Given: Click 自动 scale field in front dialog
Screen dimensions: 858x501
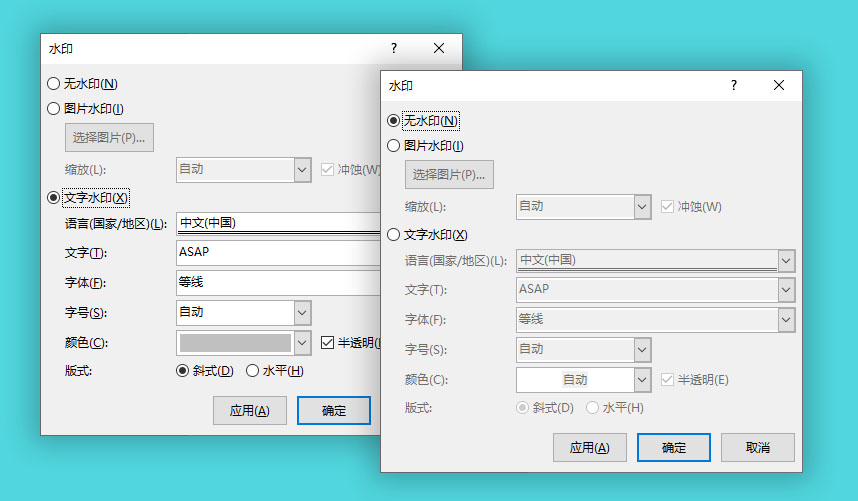Looking at the screenshot, I should 575,207.
